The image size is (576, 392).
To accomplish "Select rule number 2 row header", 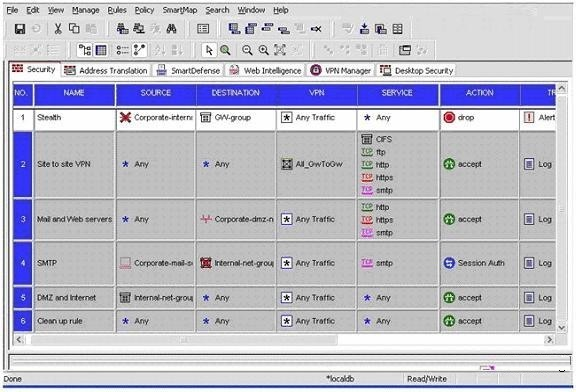I will coord(23,164).
